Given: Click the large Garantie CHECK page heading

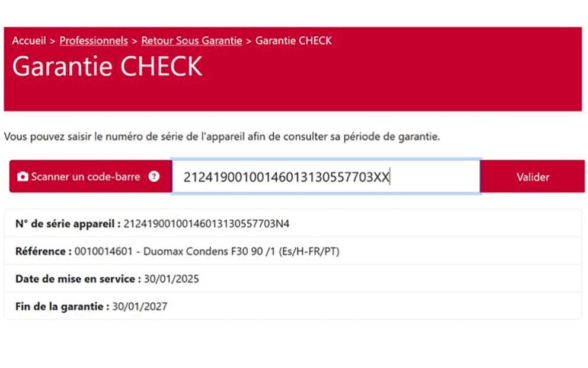Looking at the screenshot, I should pos(107,66).
